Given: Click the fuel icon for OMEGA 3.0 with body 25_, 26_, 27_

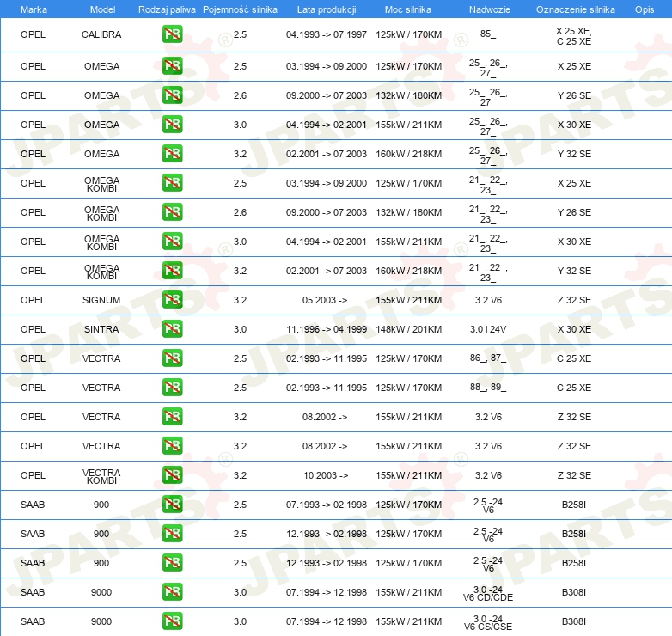Looking at the screenshot, I should pyautogui.click(x=172, y=124).
